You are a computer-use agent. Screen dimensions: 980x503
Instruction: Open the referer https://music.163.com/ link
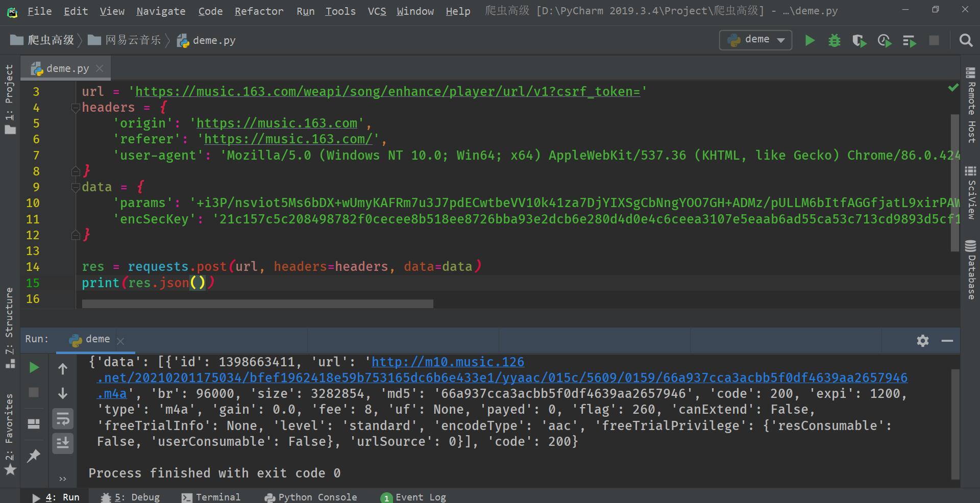[x=288, y=139]
